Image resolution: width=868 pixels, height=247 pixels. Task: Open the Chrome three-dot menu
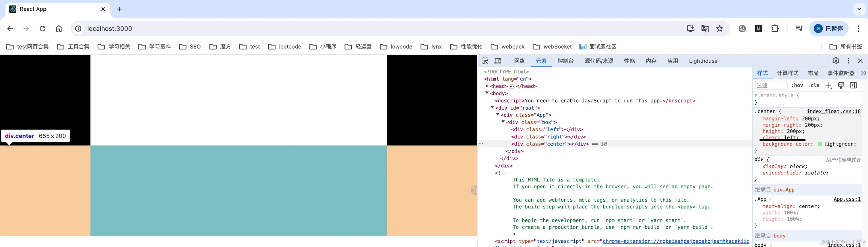click(x=858, y=29)
